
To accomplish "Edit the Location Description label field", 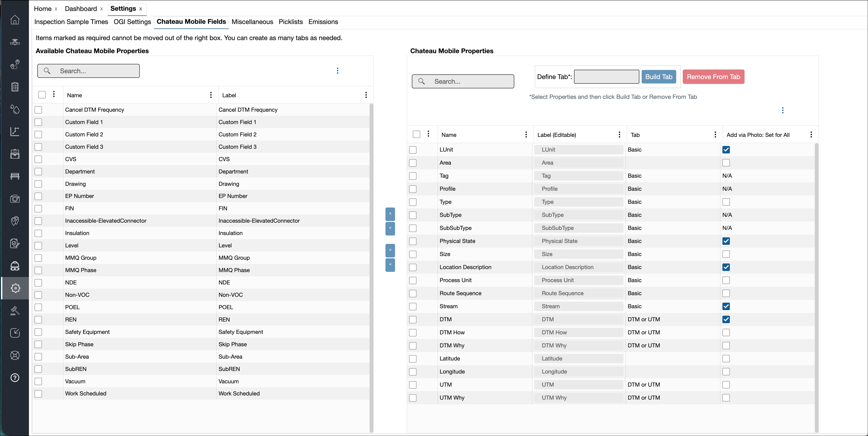I will [x=579, y=267].
